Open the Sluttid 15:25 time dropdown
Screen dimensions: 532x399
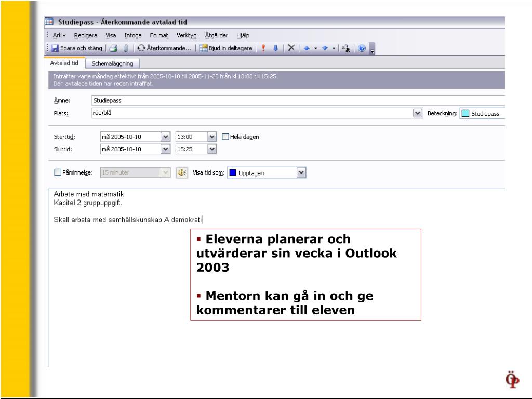[x=212, y=149]
